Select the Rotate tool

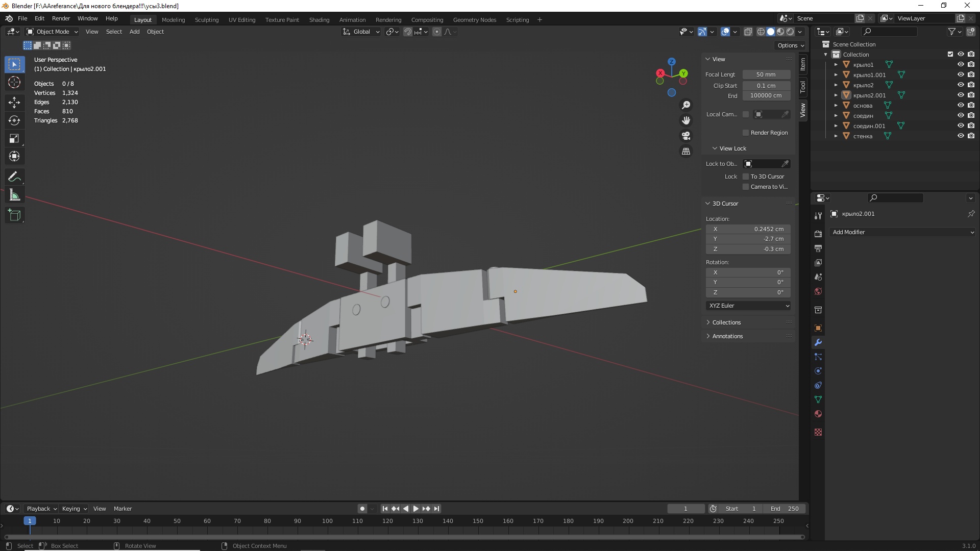[14, 120]
